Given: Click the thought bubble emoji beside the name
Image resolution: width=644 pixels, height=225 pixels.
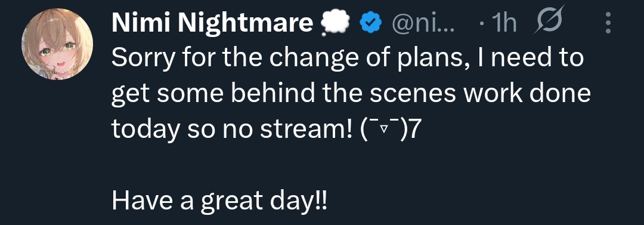Looking at the screenshot, I should tap(334, 23).
